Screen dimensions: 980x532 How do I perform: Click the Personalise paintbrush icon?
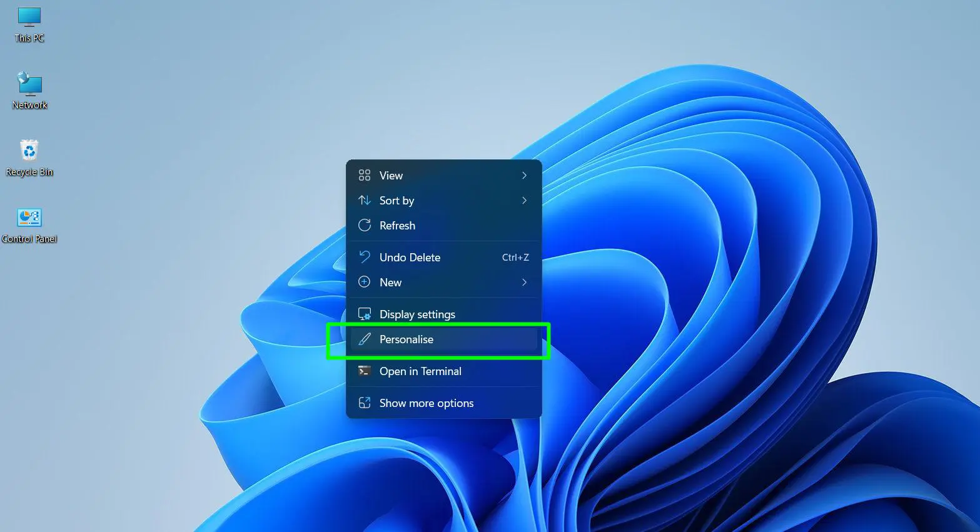tap(365, 339)
